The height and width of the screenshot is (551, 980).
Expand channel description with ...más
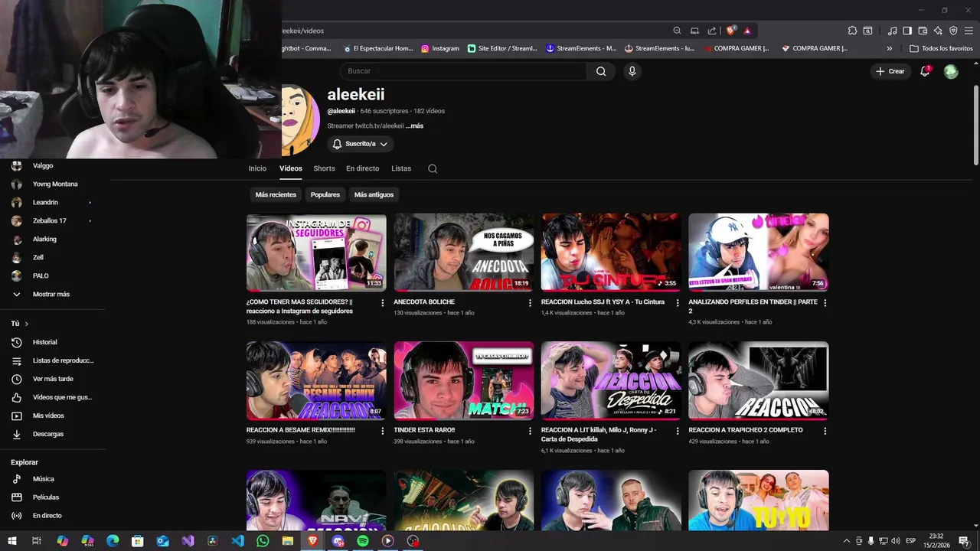point(414,126)
